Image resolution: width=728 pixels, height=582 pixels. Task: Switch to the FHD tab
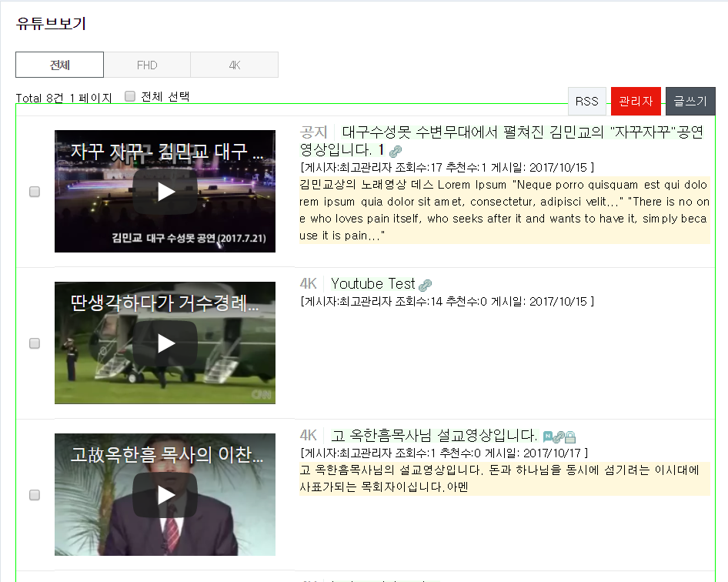(x=147, y=65)
